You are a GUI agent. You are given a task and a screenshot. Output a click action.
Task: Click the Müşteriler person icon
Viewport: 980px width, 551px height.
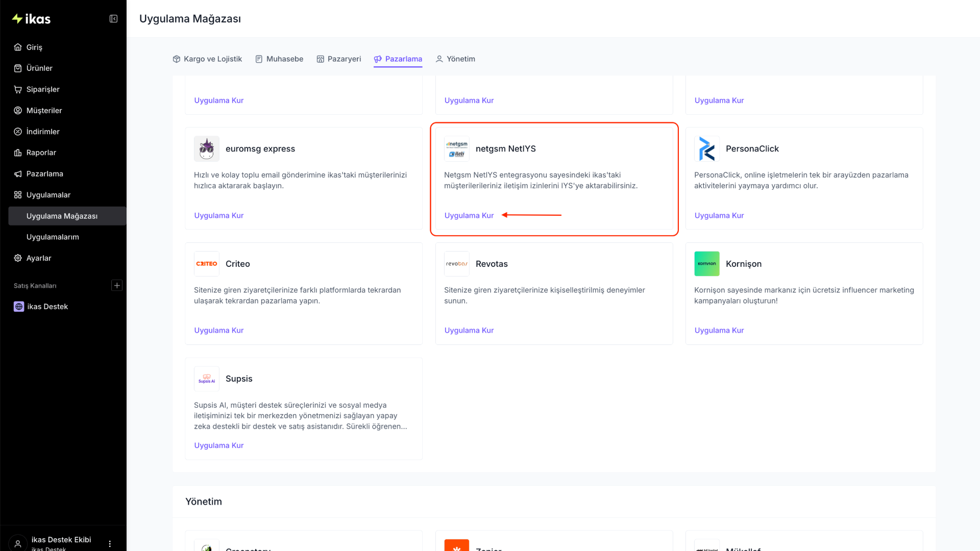point(18,110)
